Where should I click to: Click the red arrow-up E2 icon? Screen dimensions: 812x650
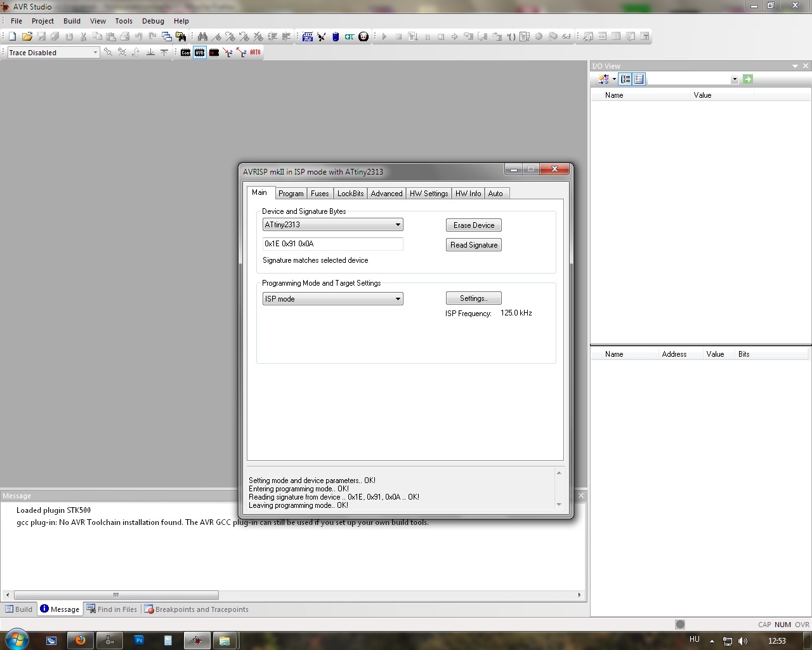pos(242,53)
